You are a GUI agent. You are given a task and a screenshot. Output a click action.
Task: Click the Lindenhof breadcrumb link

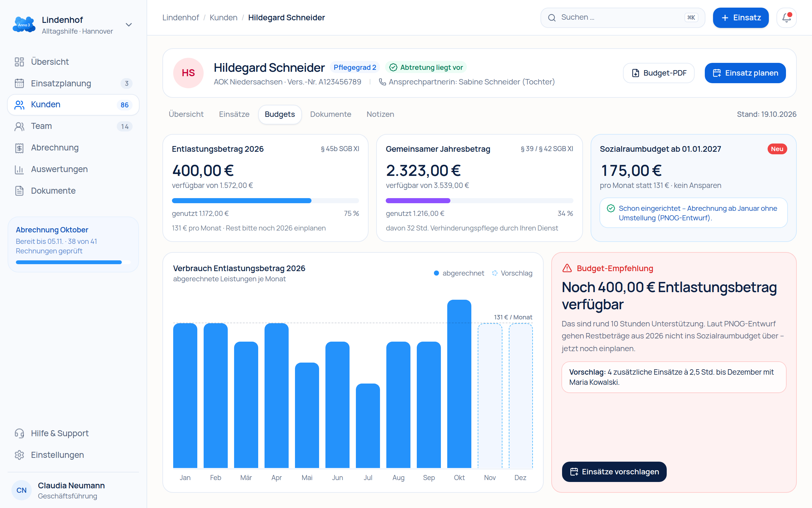180,17
